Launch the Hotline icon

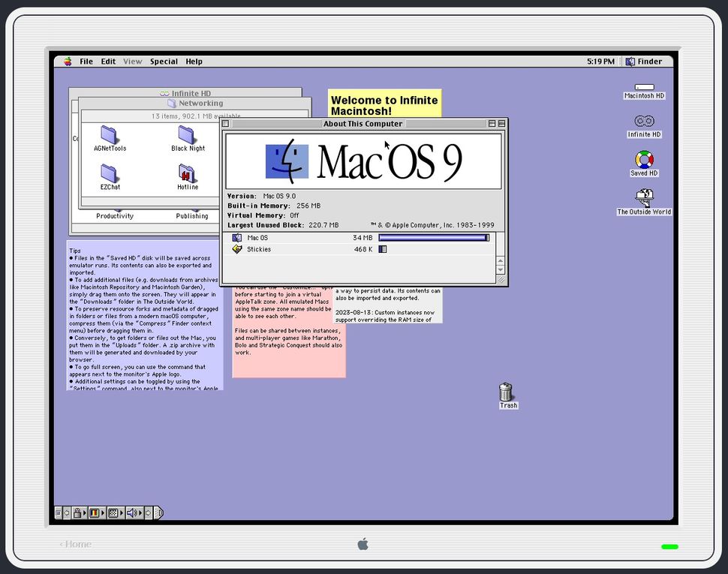(x=188, y=173)
